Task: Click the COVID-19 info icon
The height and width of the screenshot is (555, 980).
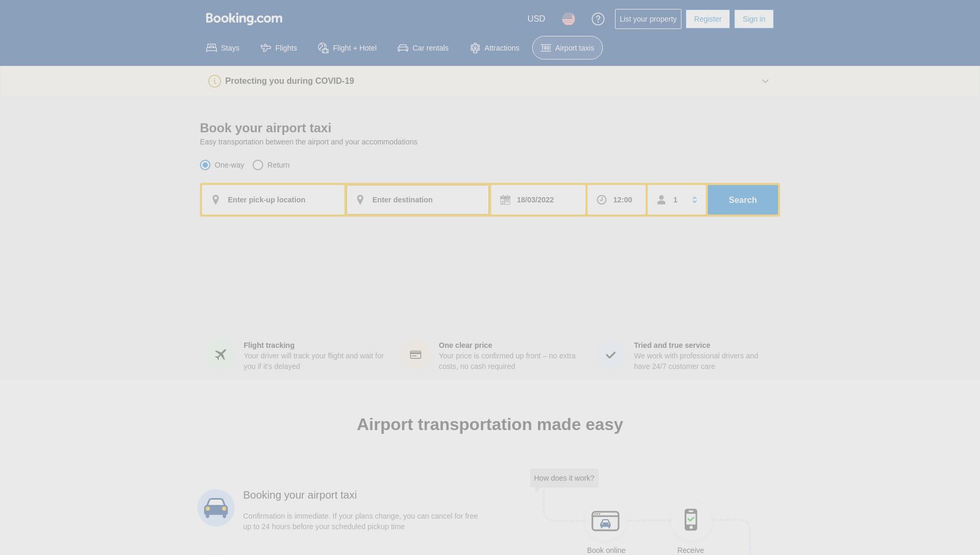Action: 215,81
